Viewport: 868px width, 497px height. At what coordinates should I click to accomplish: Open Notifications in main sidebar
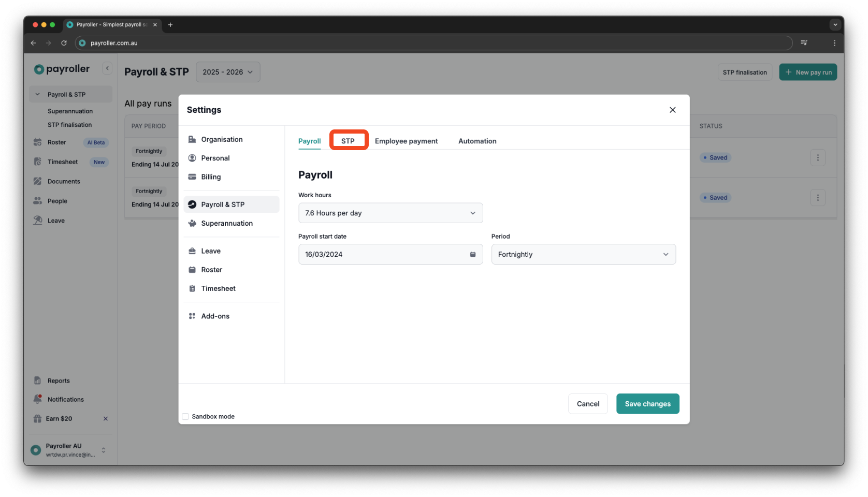pos(66,399)
